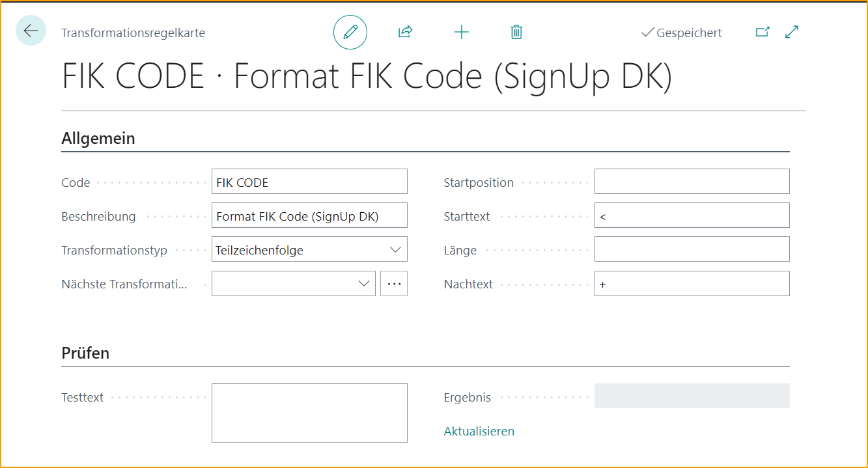Focus the Startposition input field
The width and height of the screenshot is (868, 468).
pyautogui.click(x=692, y=182)
